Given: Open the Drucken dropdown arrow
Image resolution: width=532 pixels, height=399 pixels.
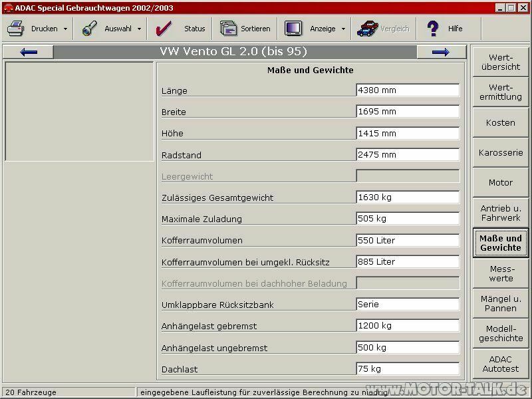Looking at the screenshot, I should [65, 29].
